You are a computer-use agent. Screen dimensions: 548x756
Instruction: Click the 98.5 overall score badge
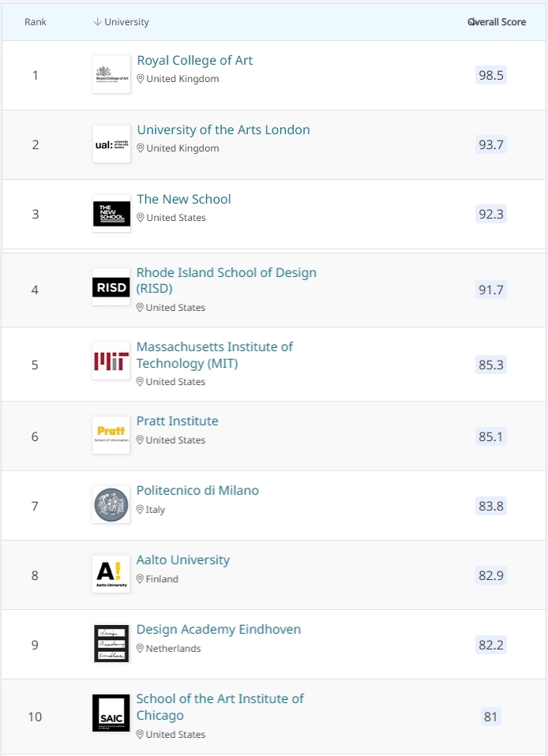[491, 76]
